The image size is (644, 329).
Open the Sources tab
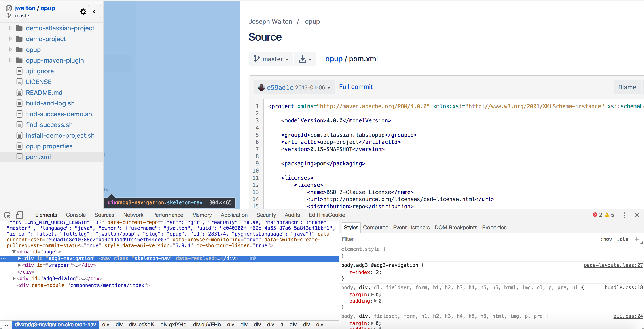coord(104,215)
